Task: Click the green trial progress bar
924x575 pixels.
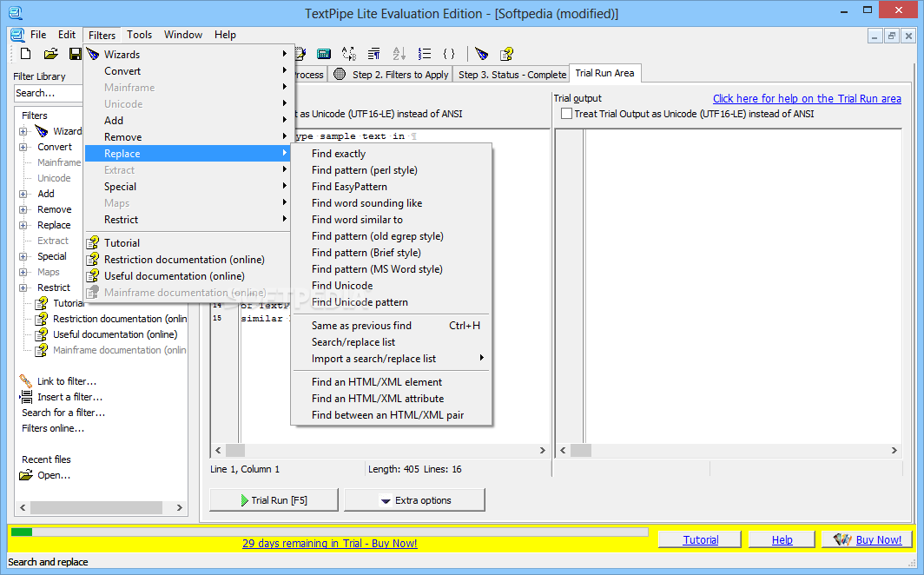Action: tap(22, 532)
